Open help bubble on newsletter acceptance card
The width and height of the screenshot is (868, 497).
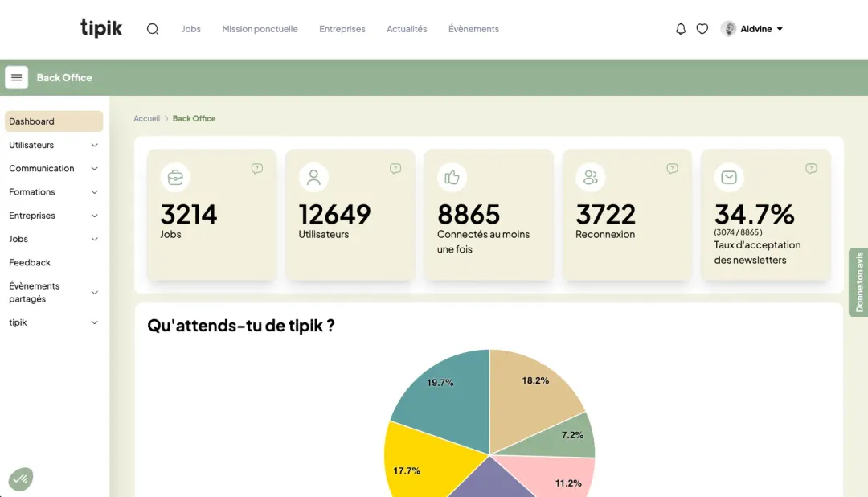(x=811, y=168)
